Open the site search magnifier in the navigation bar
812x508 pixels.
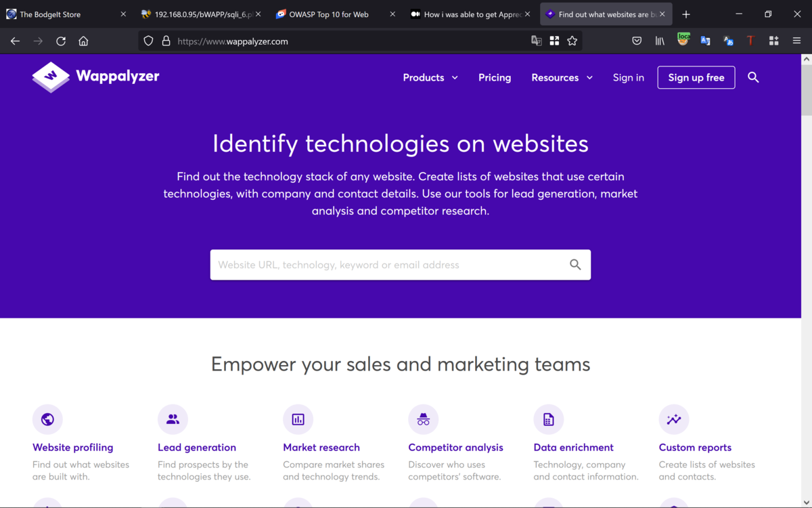click(x=753, y=78)
